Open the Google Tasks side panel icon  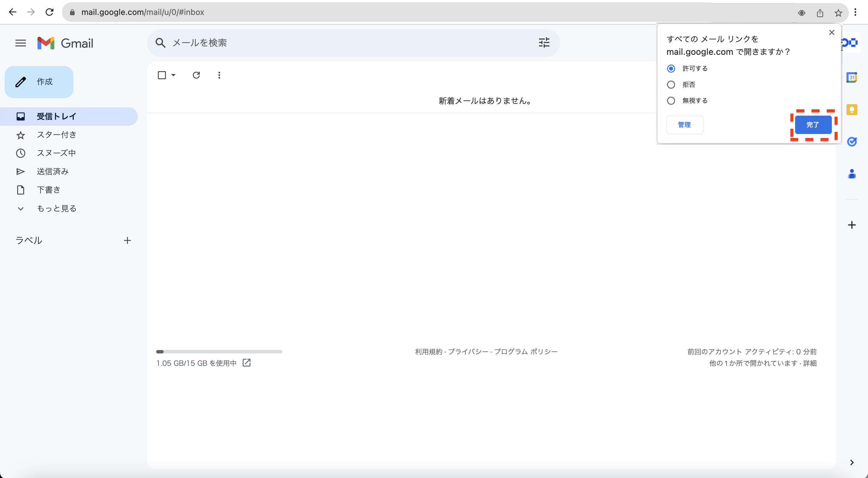[x=851, y=142]
